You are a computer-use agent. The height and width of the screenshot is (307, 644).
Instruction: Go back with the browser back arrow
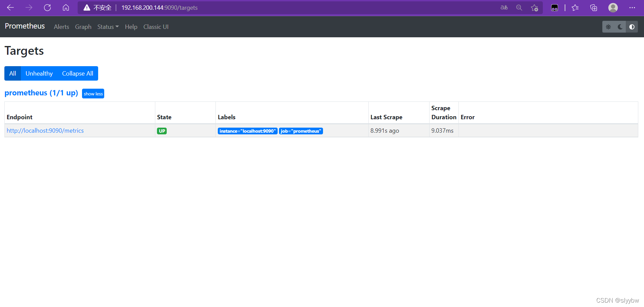click(10, 7)
